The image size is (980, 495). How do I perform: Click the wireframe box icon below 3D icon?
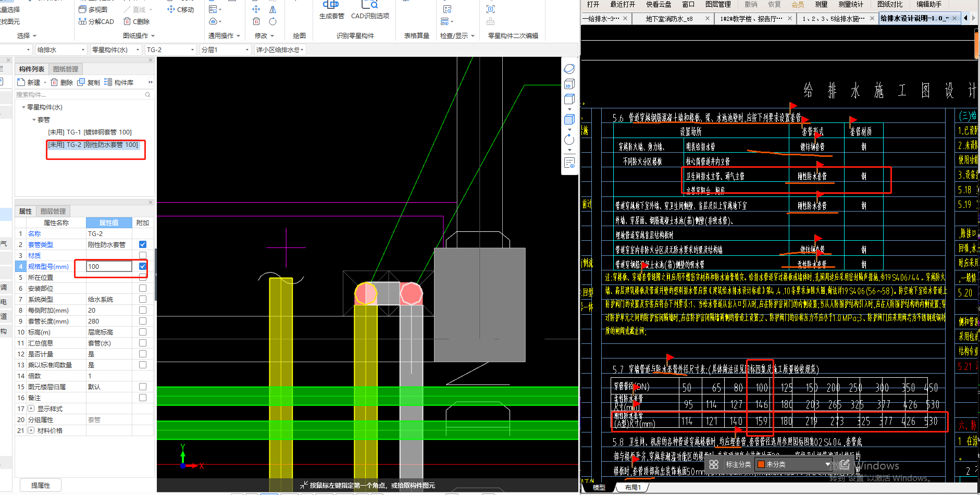coord(569,99)
